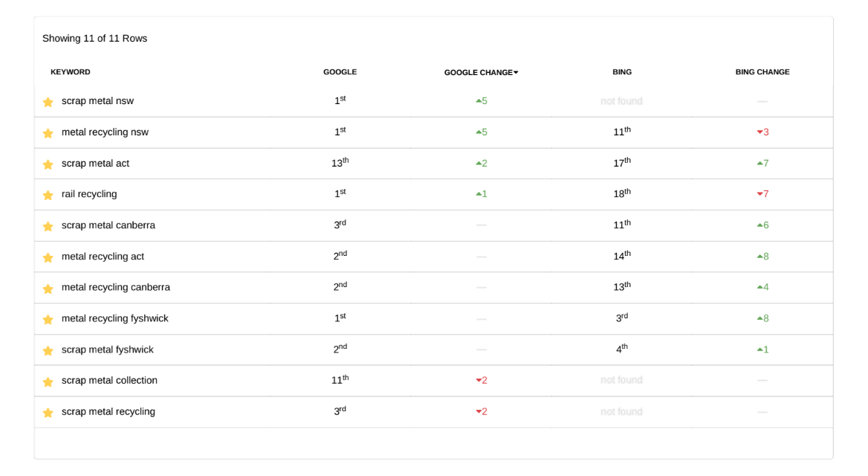
Task: Click star next to metal recycling canberra
Action: tap(48, 288)
